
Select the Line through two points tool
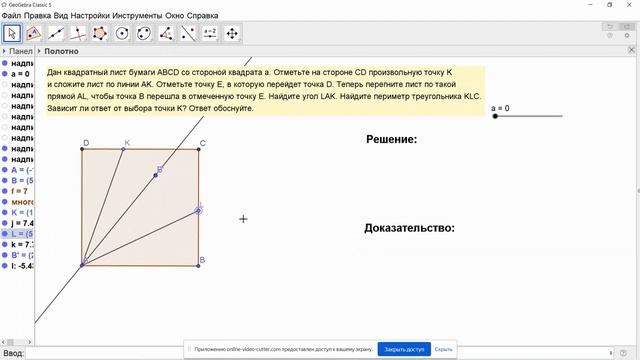click(56, 33)
